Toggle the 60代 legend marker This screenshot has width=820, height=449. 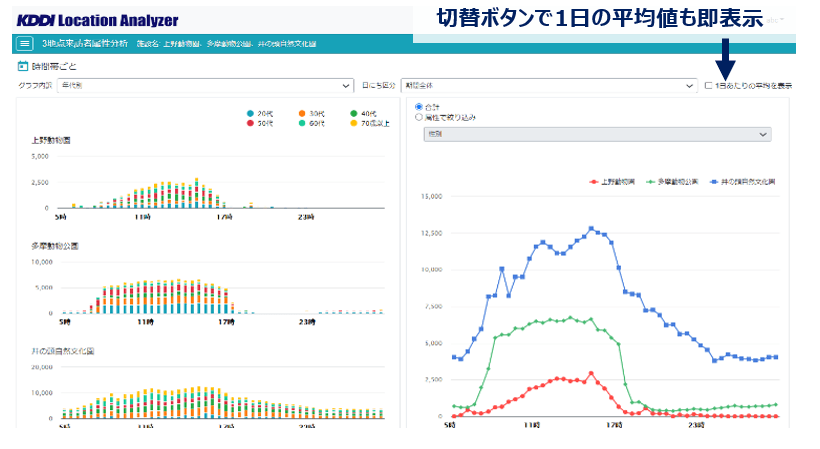click(x=302, y=122)
